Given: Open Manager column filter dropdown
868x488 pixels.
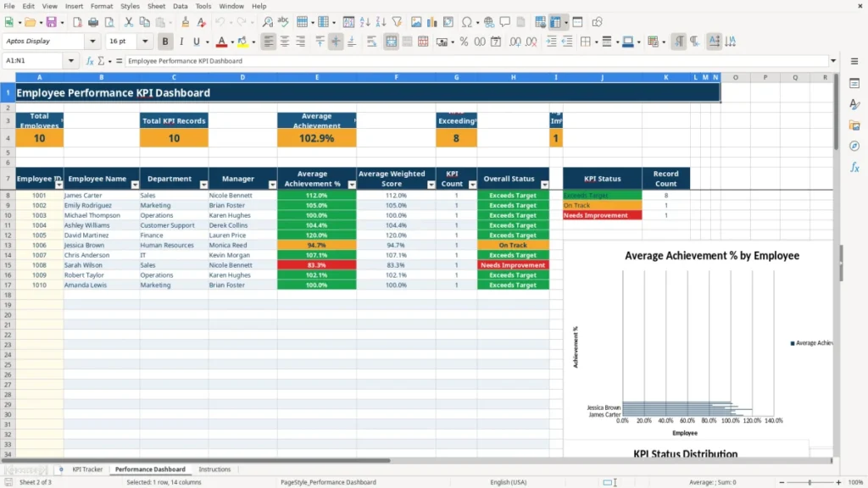Looking at the screenshot, I should point(272,184).
